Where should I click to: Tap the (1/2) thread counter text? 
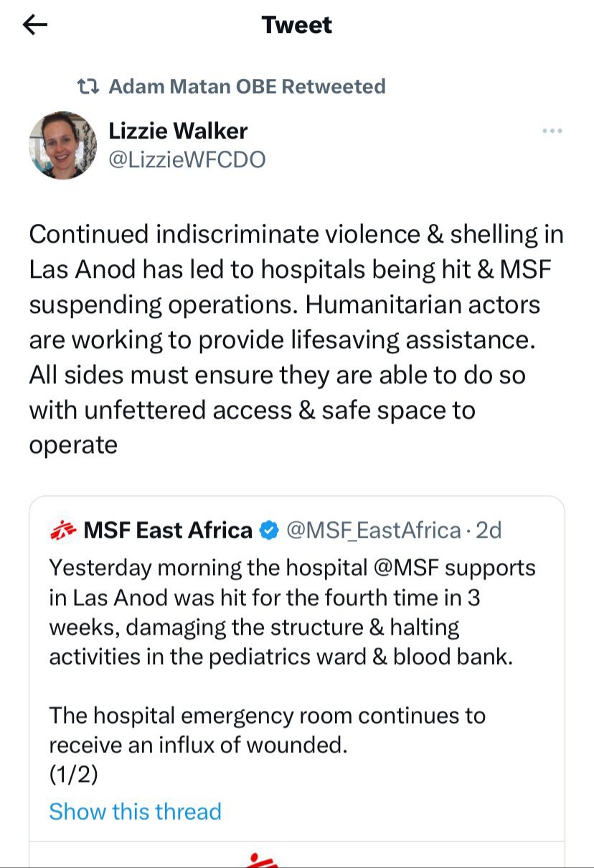click(73, 775)
